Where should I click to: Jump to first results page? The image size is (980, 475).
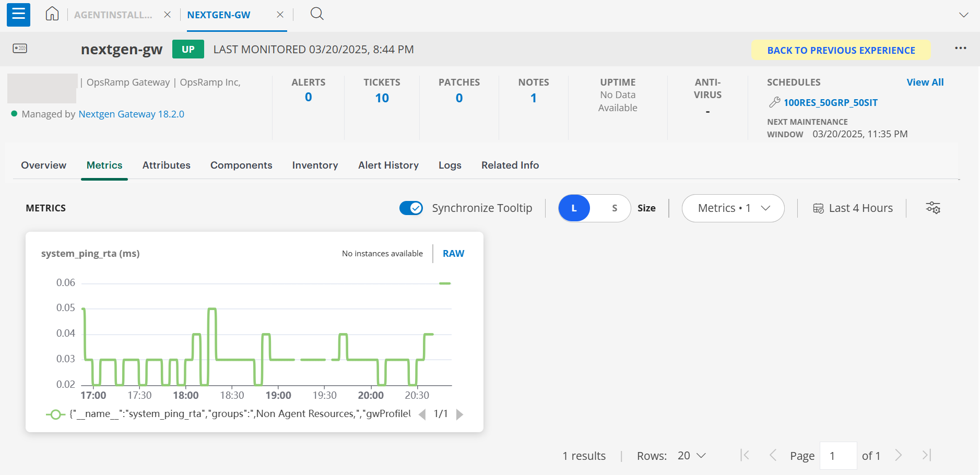pos(745,455)
